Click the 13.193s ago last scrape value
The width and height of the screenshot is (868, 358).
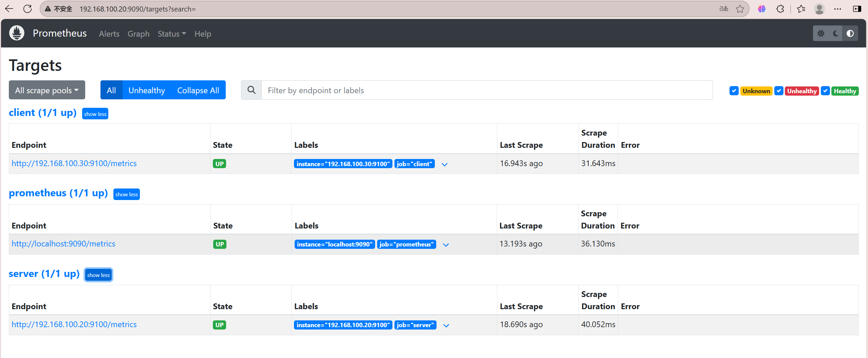pyautogui.click(x=521, y=244)
